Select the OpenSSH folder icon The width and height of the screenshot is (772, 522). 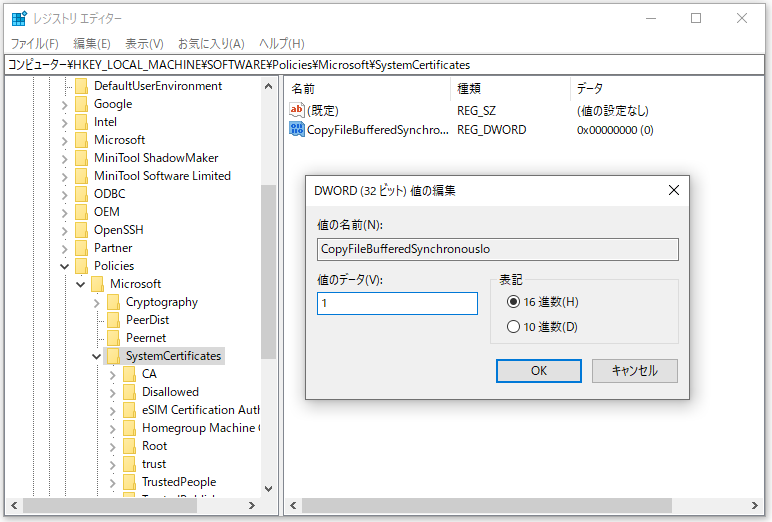[x=81, y=229]
